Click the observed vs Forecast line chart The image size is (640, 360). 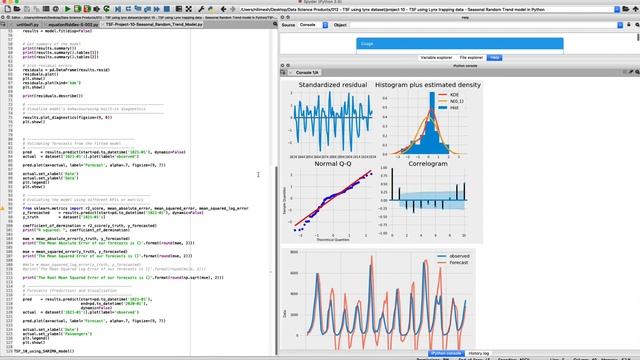(x=378, y=300)
